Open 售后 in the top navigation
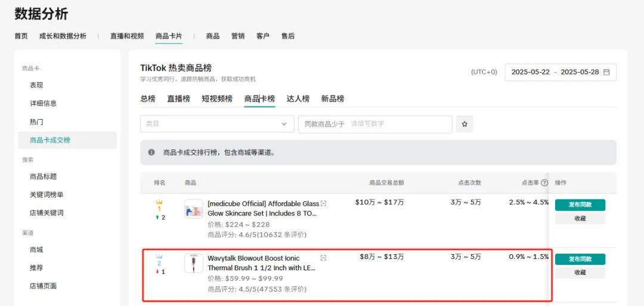 (x=288, y=36)
